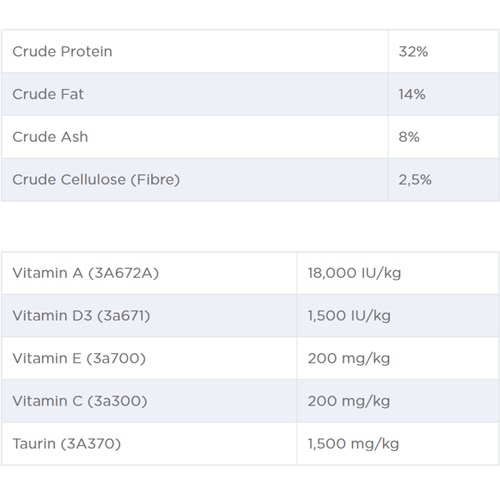Click the blank area above Crude Protein
Screen dimensions: 500x500
coord(250,14)
